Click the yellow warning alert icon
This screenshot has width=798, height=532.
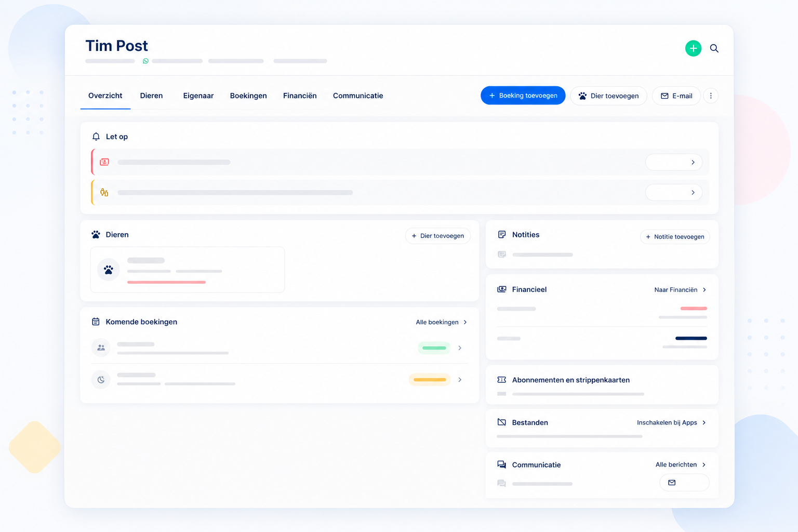pos(104,193)
